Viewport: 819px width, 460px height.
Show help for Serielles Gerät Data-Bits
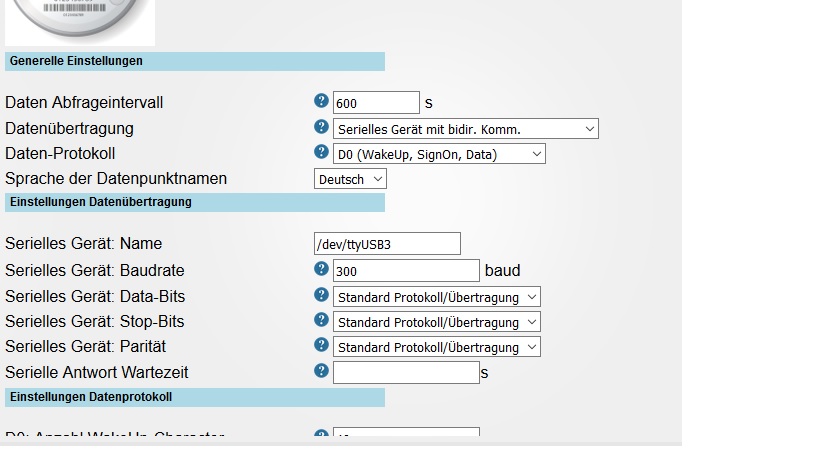click(x=321, y=295)
